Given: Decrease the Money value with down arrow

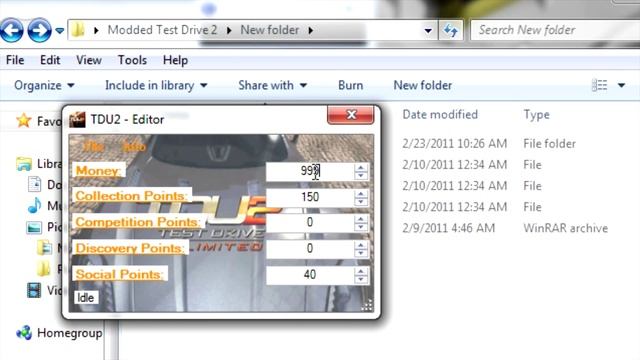Looking at the screenshot, I should [x=361, y=176].
